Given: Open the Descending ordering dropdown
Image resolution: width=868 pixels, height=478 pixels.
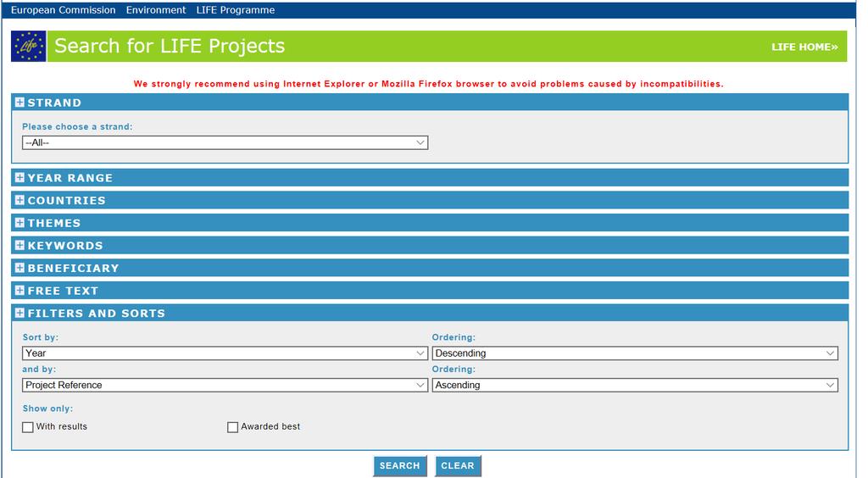Looking at the screenshot, I should (x=635, y=353).
